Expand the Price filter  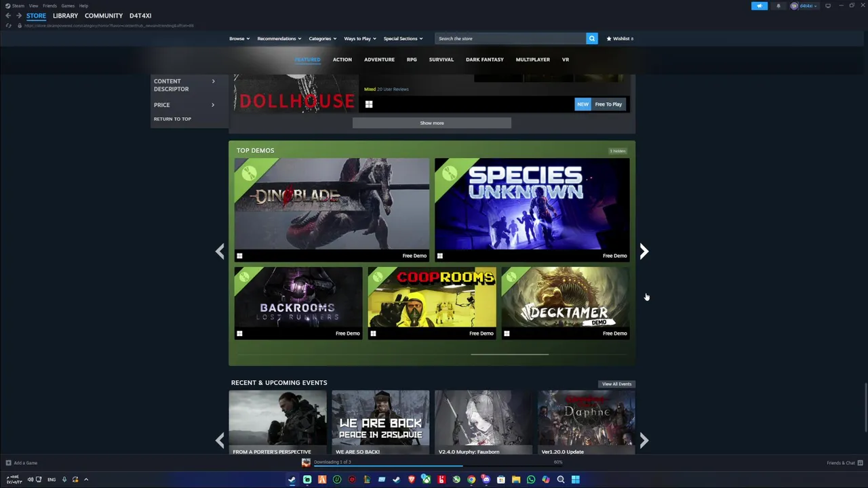[184, 105]
